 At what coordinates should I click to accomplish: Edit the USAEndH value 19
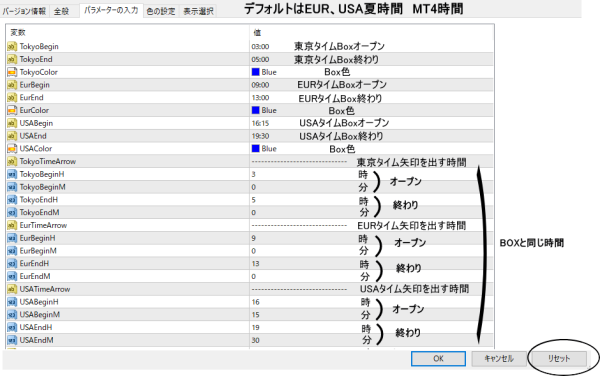point(255,327)
